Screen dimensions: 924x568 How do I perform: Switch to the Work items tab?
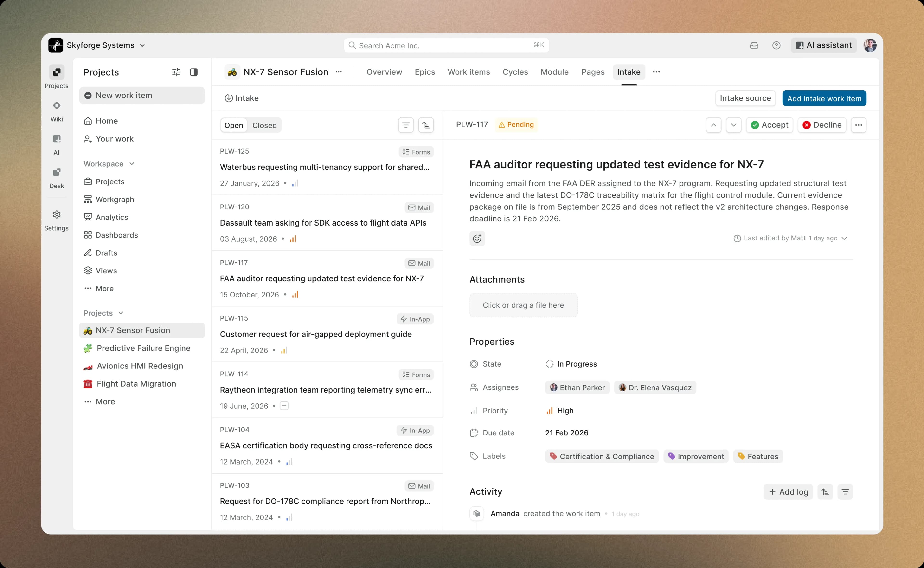pyautogui.click(x=468, y=72)
